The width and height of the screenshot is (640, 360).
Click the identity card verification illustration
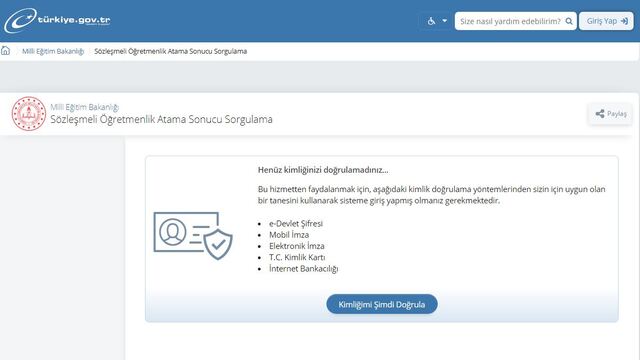click(193, 236)
